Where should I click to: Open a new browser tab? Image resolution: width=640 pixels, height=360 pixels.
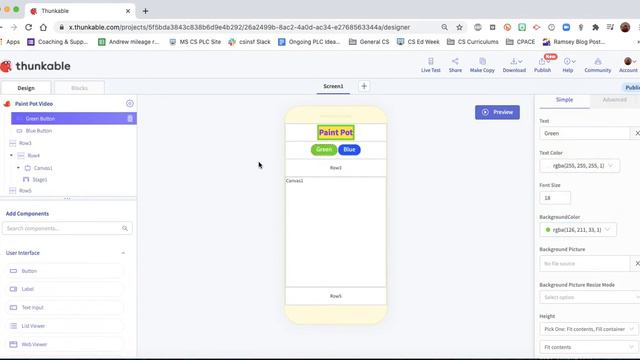[145, 11]
